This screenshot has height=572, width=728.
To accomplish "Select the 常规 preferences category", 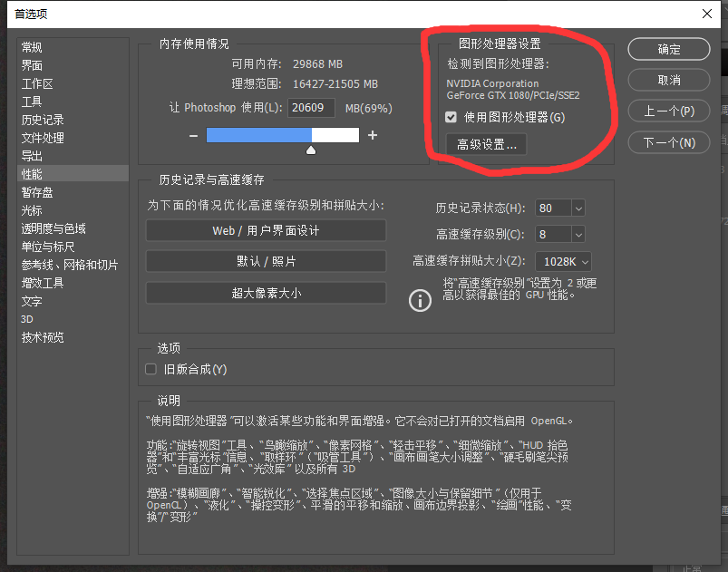I will click(32, 47).
